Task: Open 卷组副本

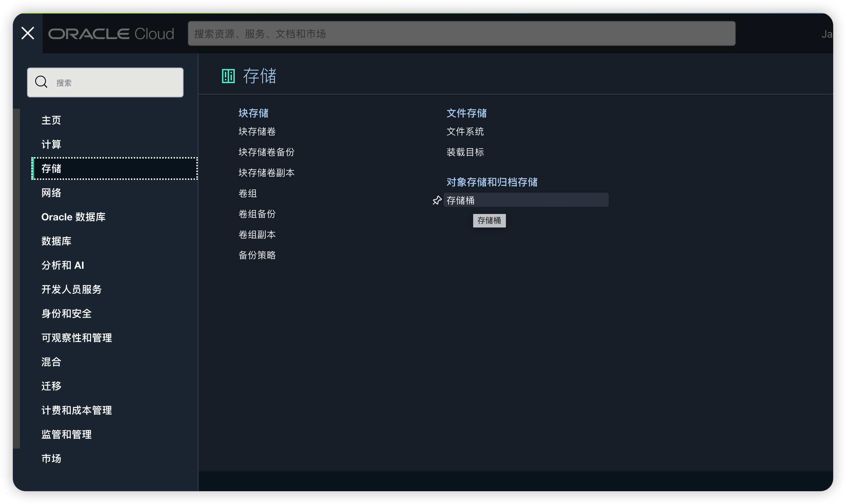Action: (x=257, y=234)
